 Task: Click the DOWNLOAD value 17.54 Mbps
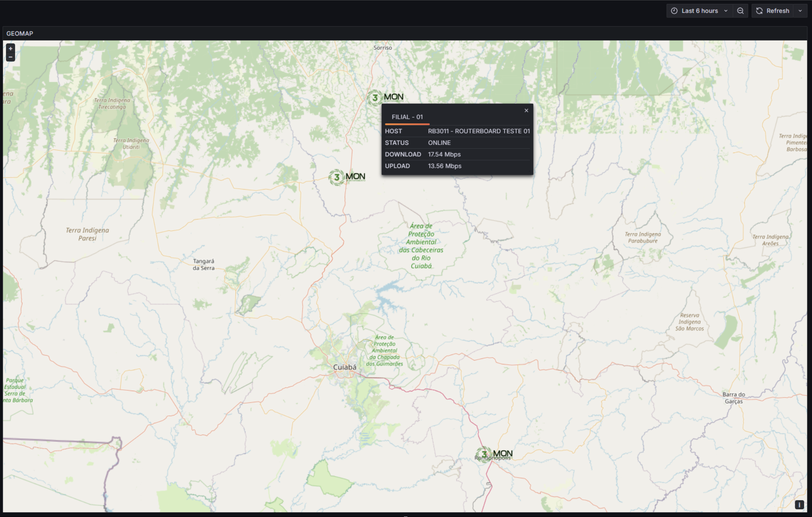pos(444,155)
